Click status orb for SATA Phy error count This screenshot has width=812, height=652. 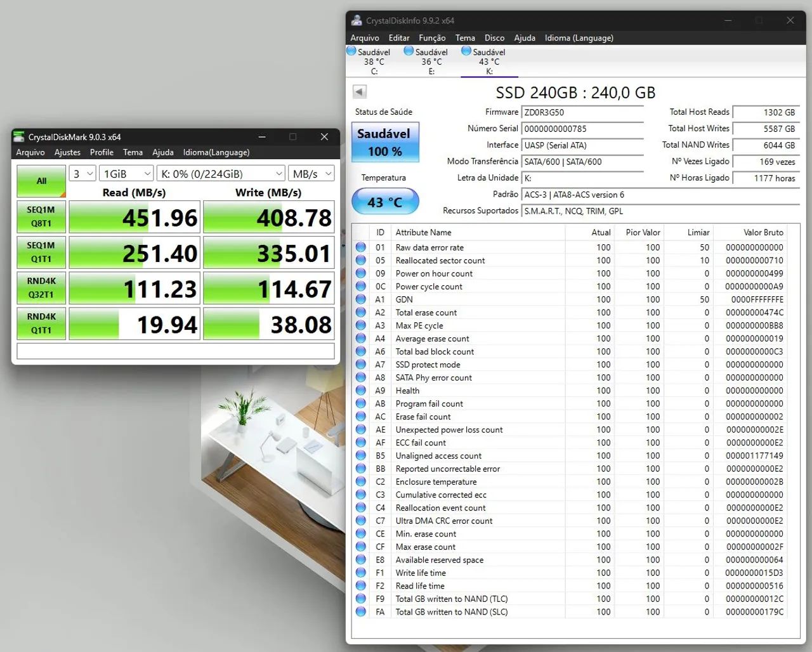361,377
